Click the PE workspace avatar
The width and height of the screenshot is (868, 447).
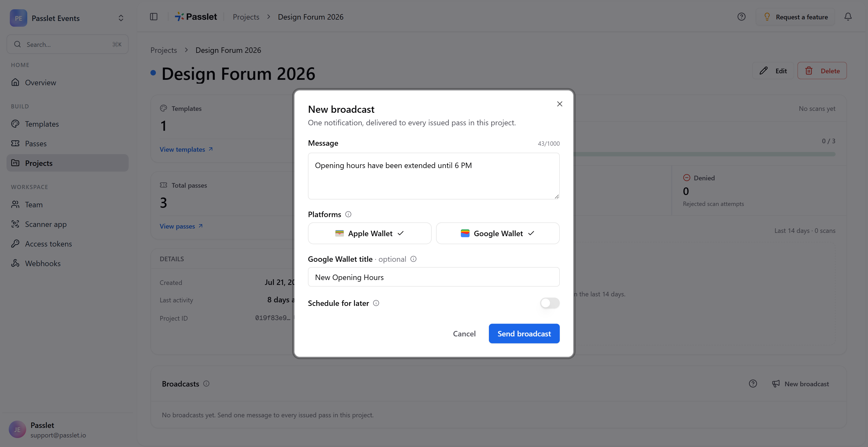(18, 18)
